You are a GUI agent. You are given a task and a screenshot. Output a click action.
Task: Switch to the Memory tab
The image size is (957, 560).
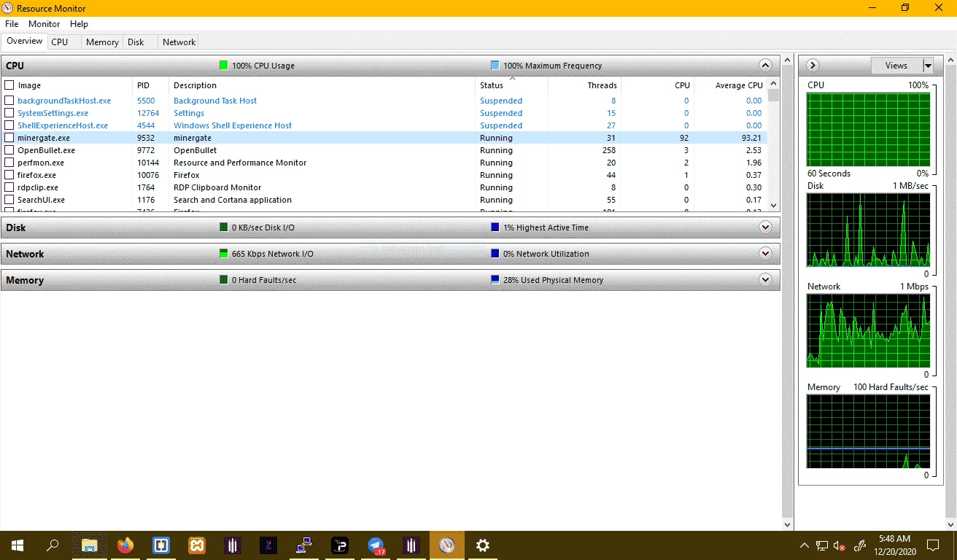coord(102,42)
